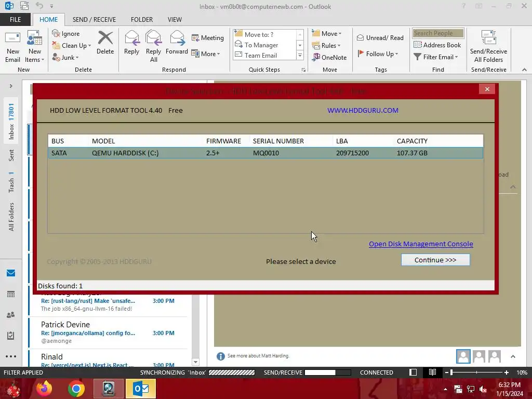The height and width of the screenshot is (399, 532).
Task: Switch to the Mail view
Action: (11, 273)
